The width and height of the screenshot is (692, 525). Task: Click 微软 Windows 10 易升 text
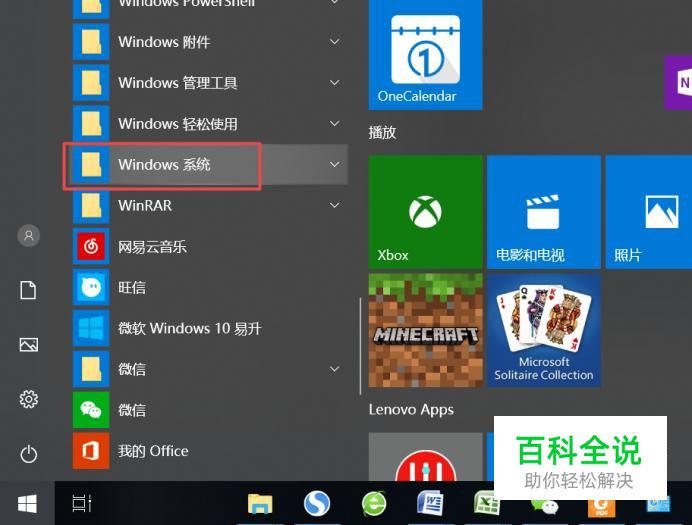[x=190, y=328]
